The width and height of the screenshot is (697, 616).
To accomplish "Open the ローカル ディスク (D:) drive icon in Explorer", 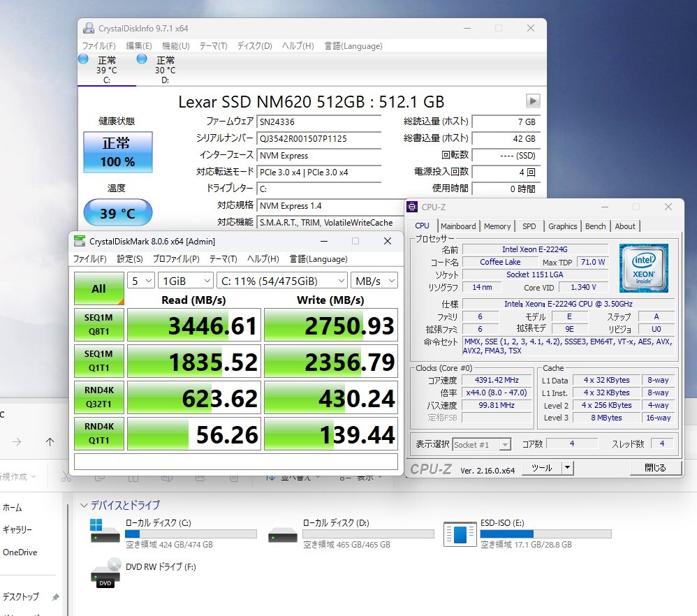I will click(x=282, y=534).
